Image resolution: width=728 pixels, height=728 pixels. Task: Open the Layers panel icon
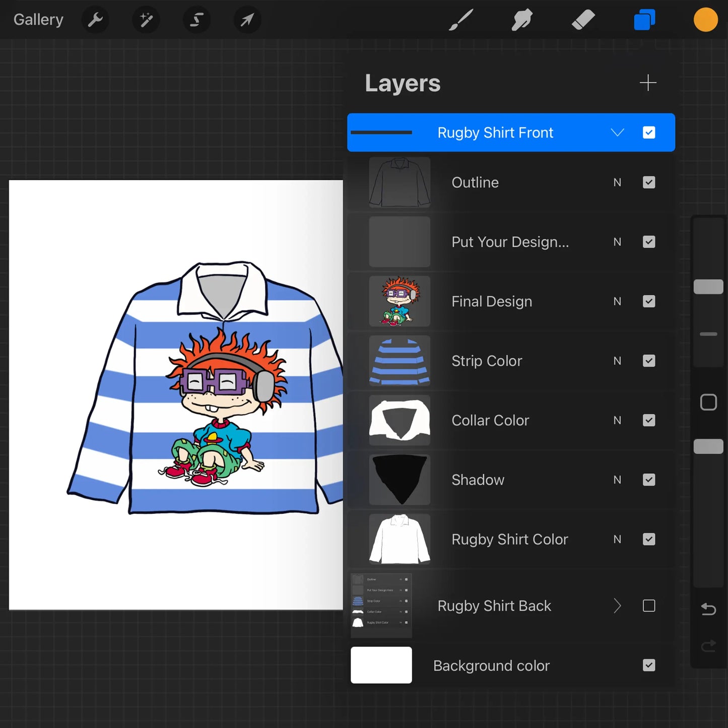click(644, 20)
